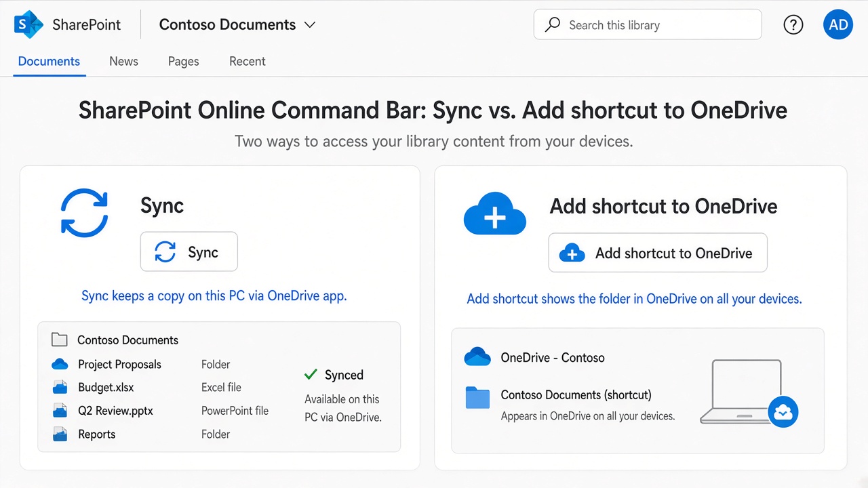Image resolution: width=868 pixels, height=488 pixels.
Task: Click the SharePoint brand name
Action: 86,25
